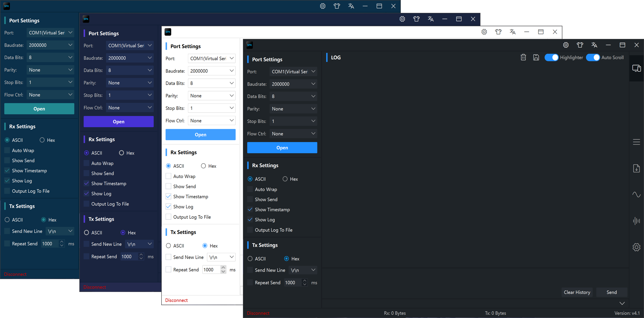This screenshot has height=318, width=644.
Task: Open Baudrate dropdown in the white window
Action: (x=212, y=71)
